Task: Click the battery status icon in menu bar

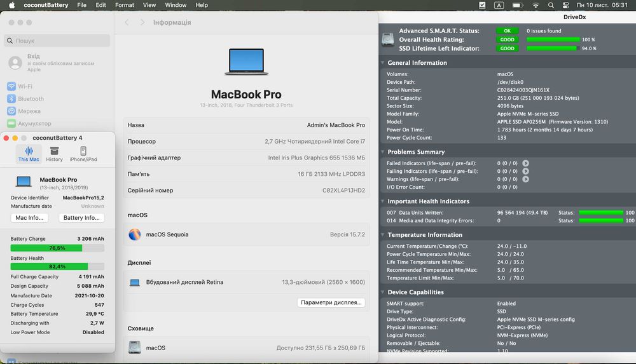Action: click(x=516, y=5)
